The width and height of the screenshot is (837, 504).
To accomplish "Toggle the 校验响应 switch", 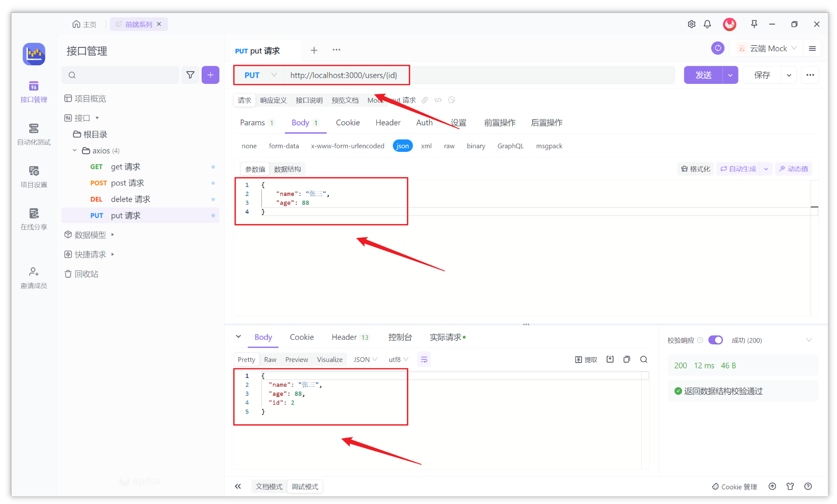I will pos(716,340).
